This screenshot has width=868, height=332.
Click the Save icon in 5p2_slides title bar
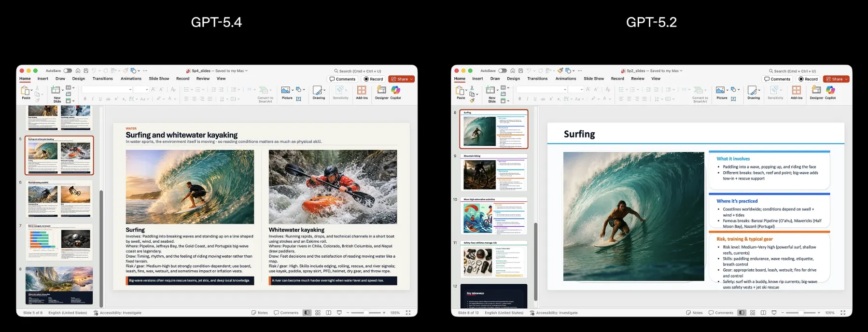[x=520, y=71]
